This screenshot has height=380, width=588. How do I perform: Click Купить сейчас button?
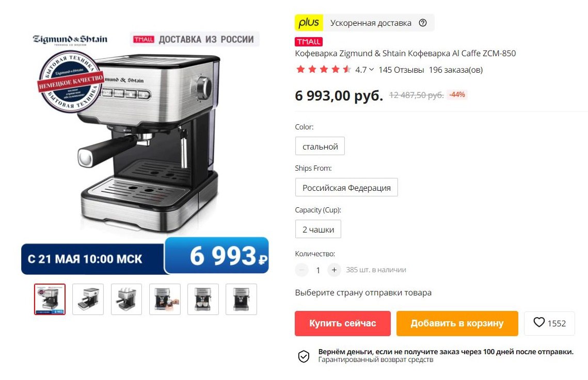click(343, 323)
